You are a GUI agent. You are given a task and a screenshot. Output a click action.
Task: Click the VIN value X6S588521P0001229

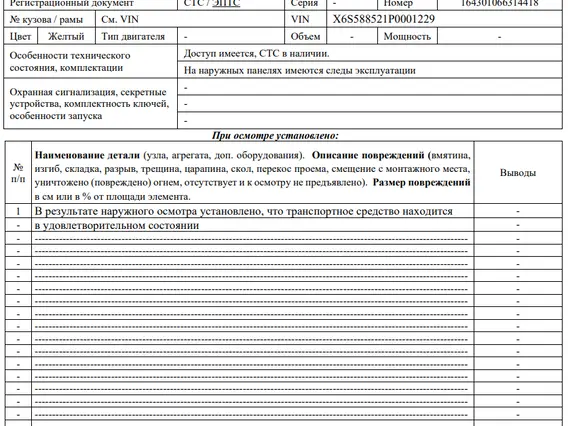pos(384,19)
